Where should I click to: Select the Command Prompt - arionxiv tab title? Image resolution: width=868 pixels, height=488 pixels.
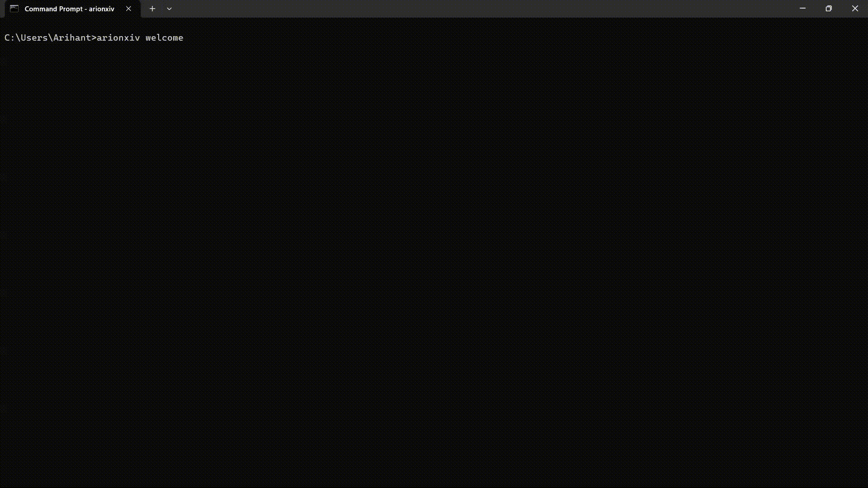coord(69,9)
